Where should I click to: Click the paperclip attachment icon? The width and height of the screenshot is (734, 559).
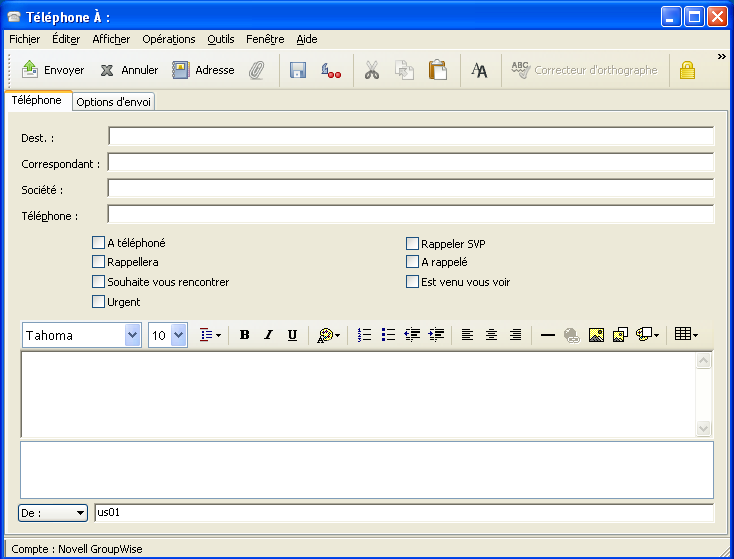pos(257,70)
